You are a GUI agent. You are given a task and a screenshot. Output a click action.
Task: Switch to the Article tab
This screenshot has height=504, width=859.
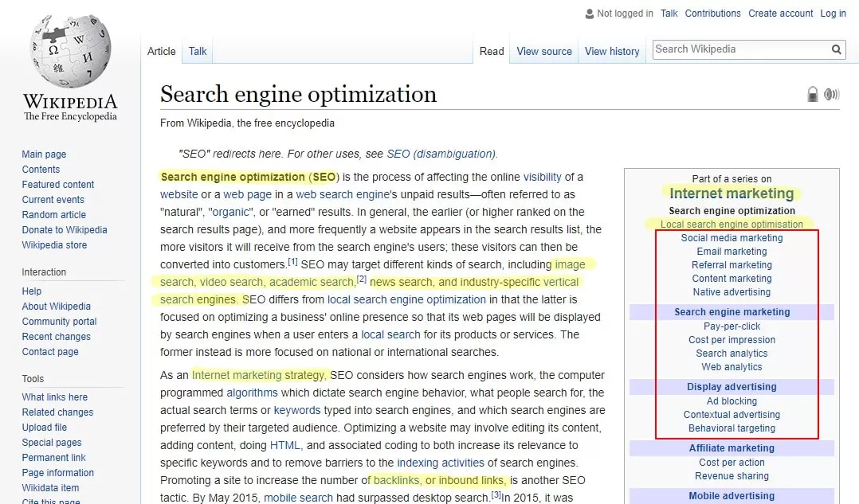tap(162, 52)
